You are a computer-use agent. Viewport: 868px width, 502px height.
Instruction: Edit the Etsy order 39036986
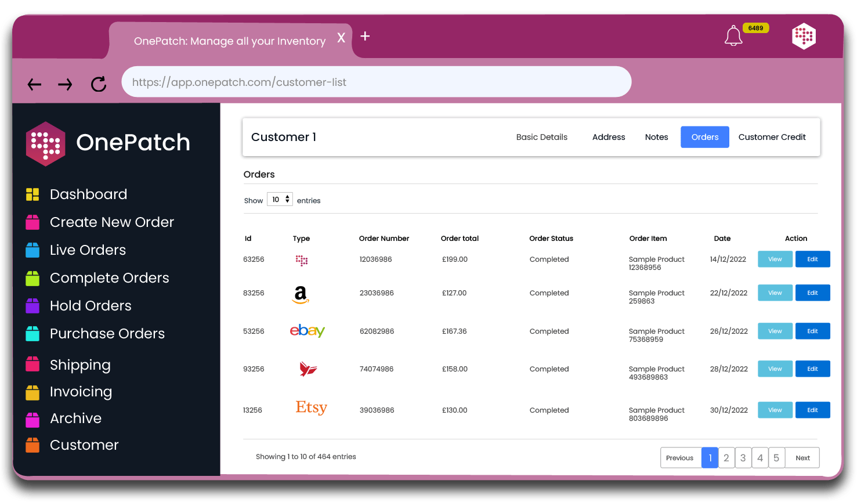[812, 410]
